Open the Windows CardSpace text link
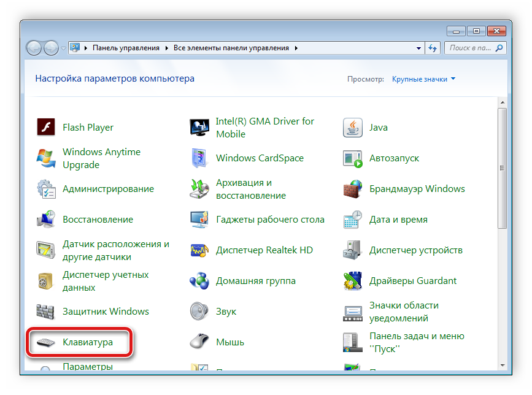 [x=260, y=158]
